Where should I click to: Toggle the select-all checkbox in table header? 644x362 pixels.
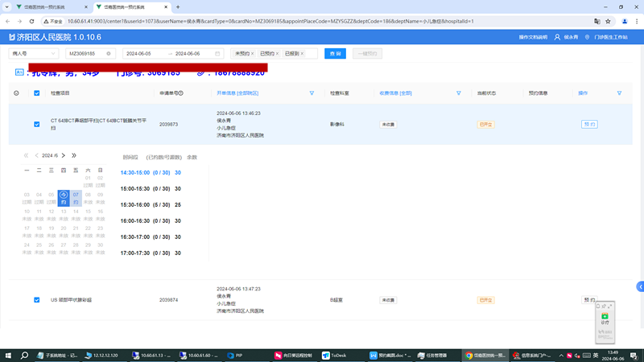(x=37, y=93)
